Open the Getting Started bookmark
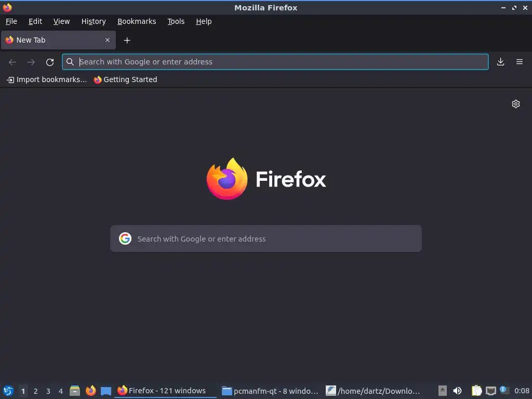 pos(126,79)
